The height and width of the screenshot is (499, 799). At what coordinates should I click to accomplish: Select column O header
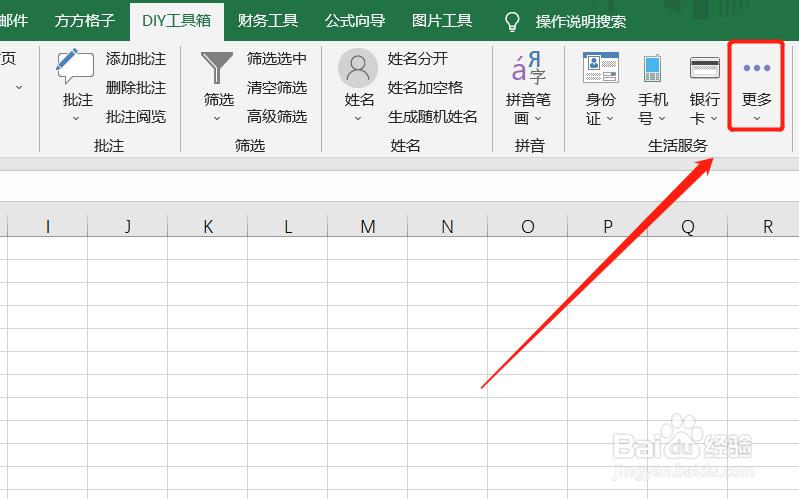[x=527, y=226]
